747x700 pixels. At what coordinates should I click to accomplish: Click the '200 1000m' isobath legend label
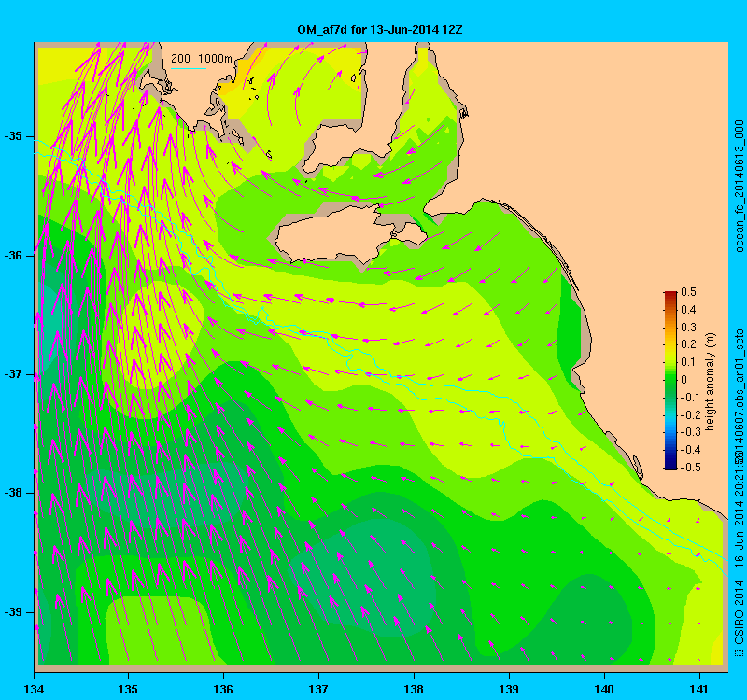tap(202, 59)
